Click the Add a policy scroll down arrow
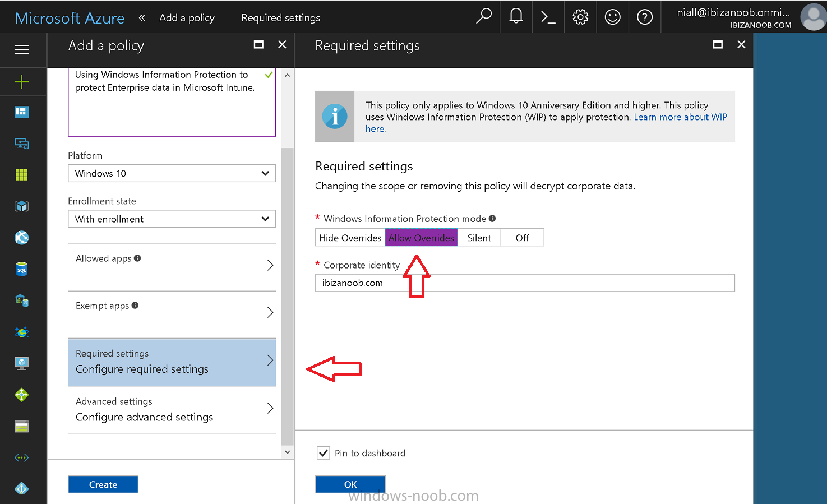The height and width of the screenshot is (504, 827). click(x=287, y=452)
